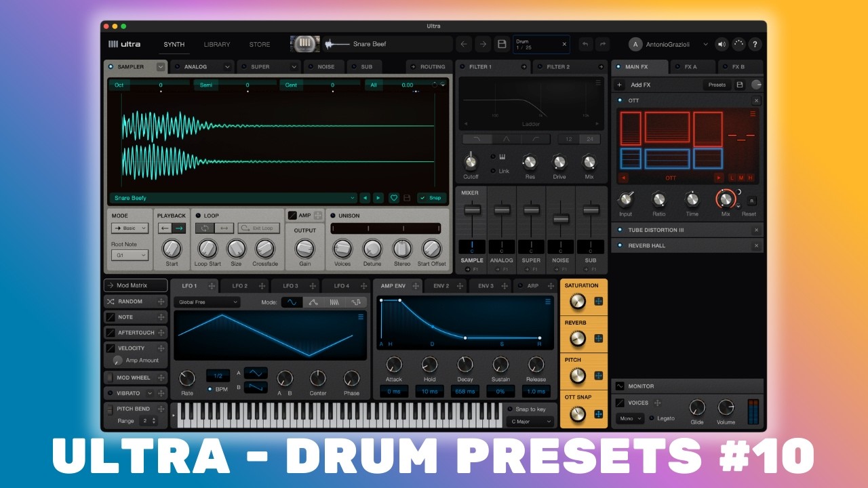Image resolution: width=868 pixels, height=488 pixels.
Task: Select the band-pass filter shape
Action: (506, 139)
